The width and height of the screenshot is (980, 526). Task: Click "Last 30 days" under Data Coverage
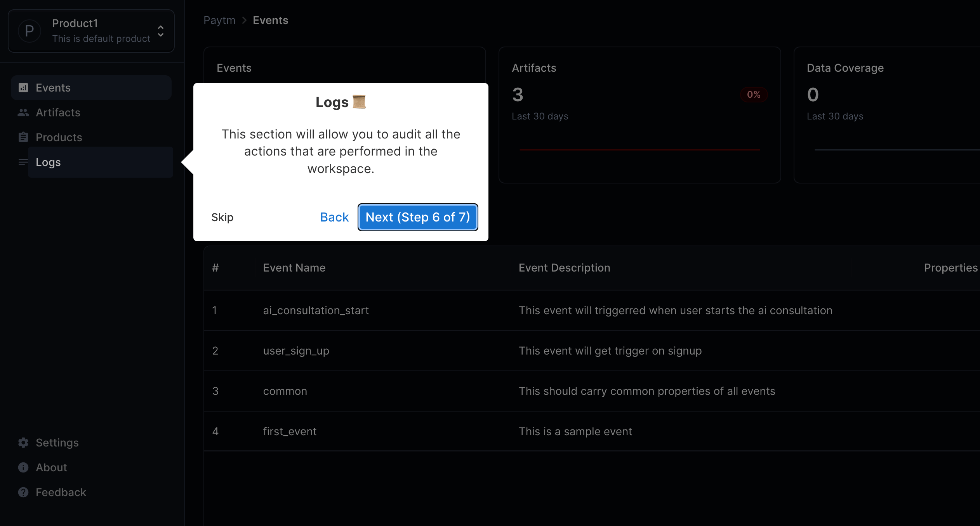click(835, 116)
